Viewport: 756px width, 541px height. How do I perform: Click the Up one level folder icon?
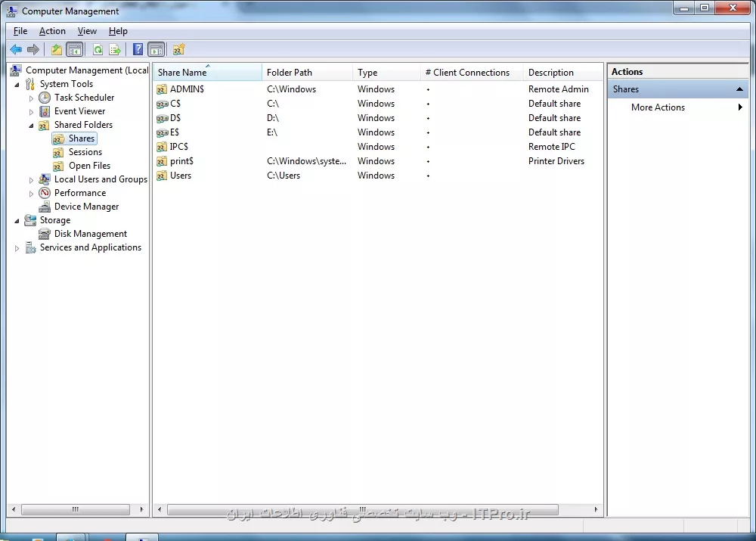57,49
